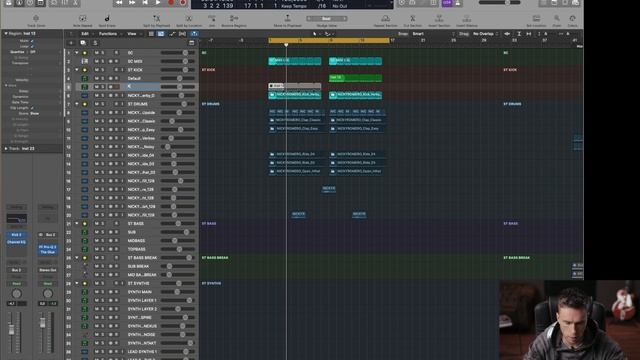Toggle the Show Automation button
640x360 pixels.
point(172,34)
